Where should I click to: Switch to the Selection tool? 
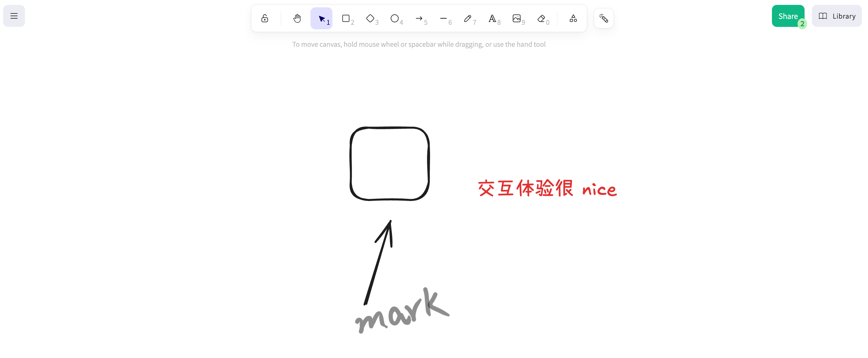coord(321,18)
